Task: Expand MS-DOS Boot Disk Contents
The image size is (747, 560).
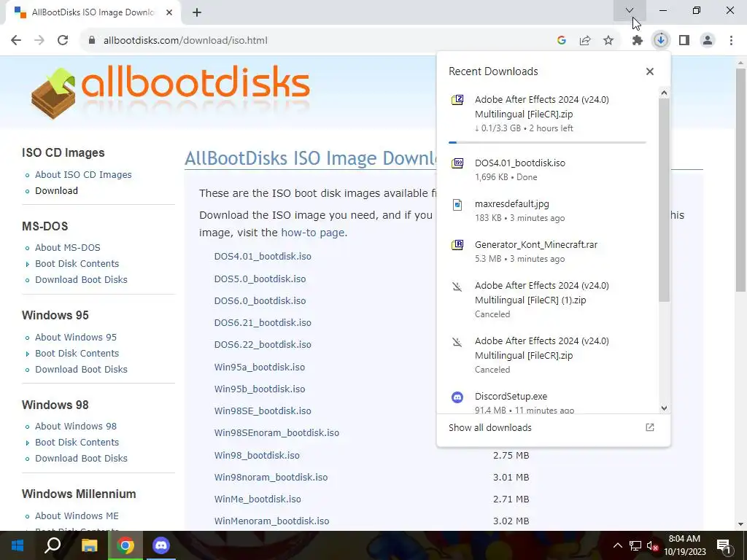Action: pyautogui.click(x=77, y=263)
